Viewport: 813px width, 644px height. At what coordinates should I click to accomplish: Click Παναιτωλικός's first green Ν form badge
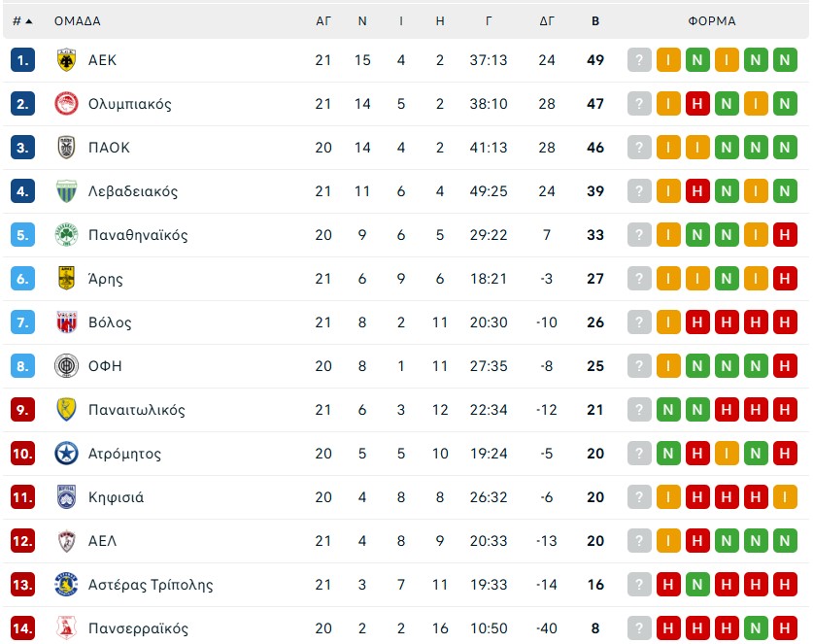click(x=668, y=410)
